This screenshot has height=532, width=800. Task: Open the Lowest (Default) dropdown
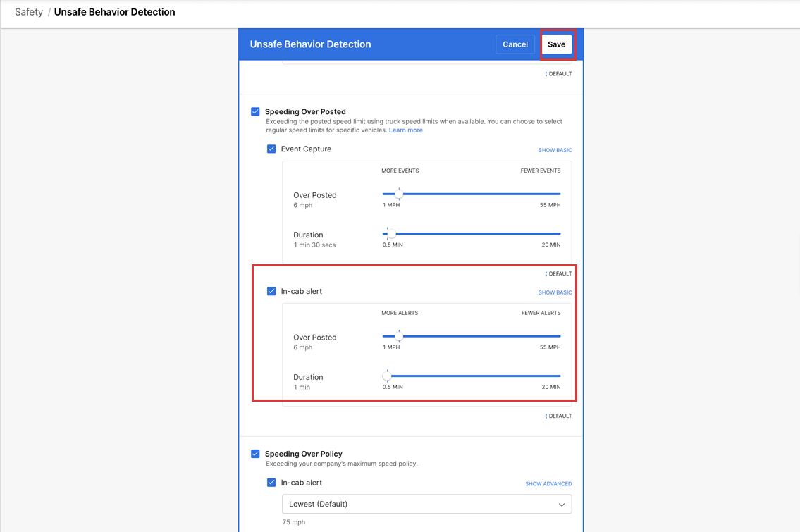[x=426, y=505]
